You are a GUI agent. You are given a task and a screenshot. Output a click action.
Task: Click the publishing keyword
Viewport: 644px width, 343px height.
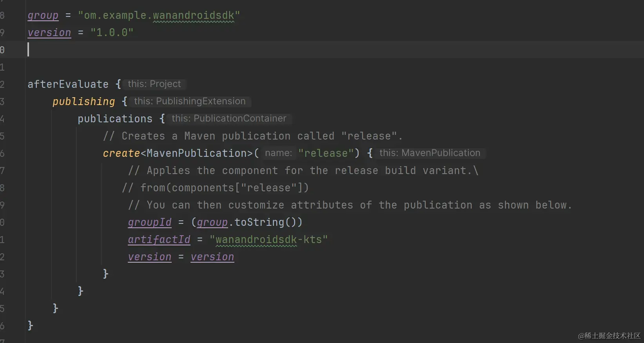point(83,102)
